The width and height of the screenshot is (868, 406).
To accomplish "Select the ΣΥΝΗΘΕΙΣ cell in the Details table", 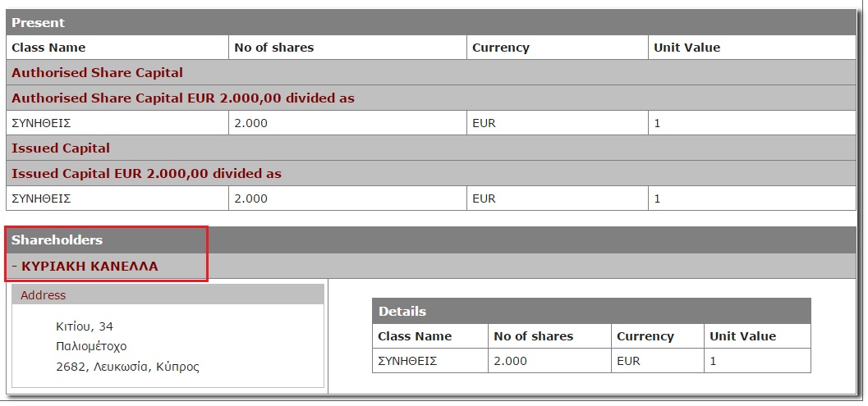I will [x=407, y=361].
